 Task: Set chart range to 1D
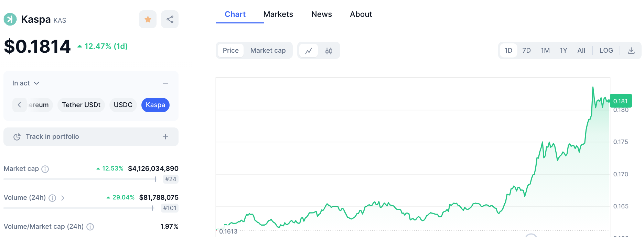(x=508, y=51)
